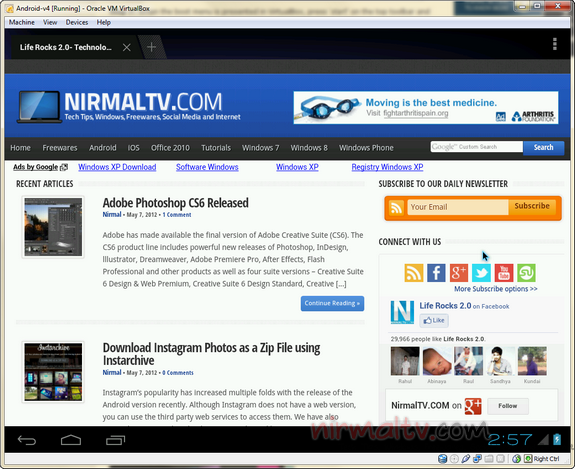This screenshot has width=575, height=469.
Task: Open the Windows 7 nav section
Action: coord(260,148)
